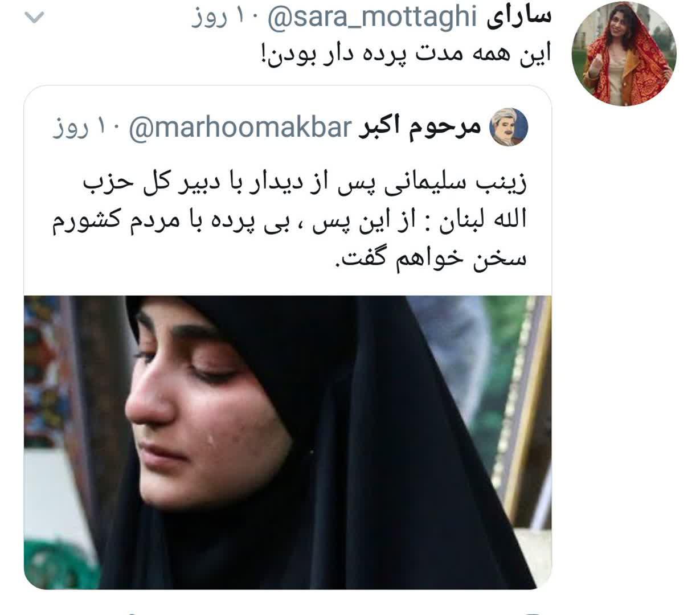Viewport: 700px width, 615px height.
Task: View the photo of crying woman in black chador
Action: pos(288,442)
